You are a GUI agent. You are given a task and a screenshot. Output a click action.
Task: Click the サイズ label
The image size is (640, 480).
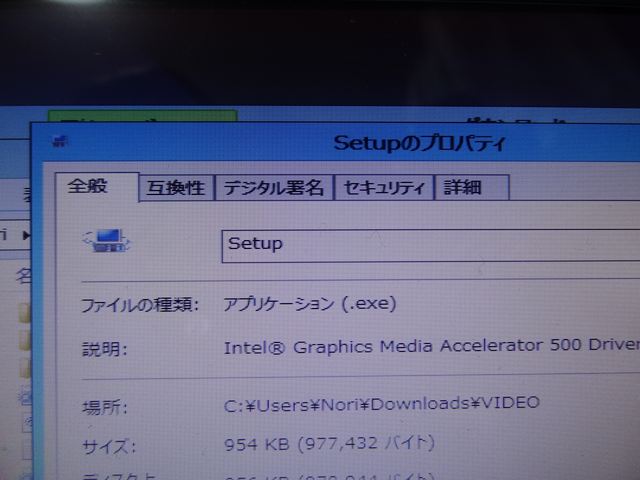point(109,447)
